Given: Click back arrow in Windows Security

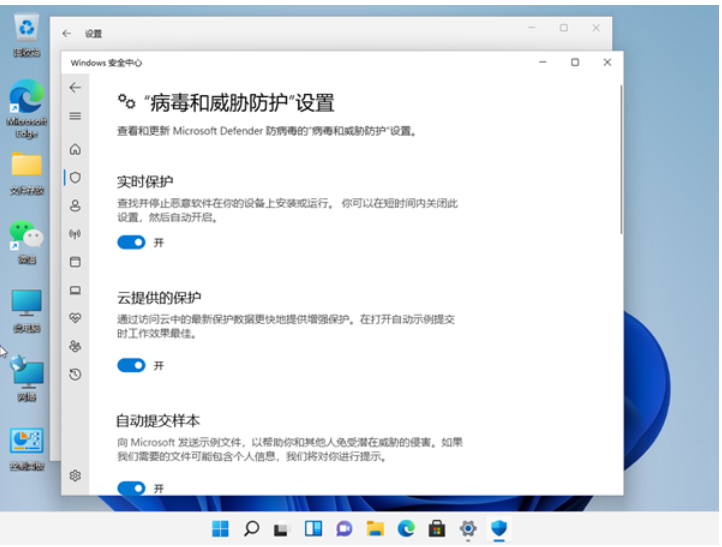Looking at the screenshot, I should [75, 87].
